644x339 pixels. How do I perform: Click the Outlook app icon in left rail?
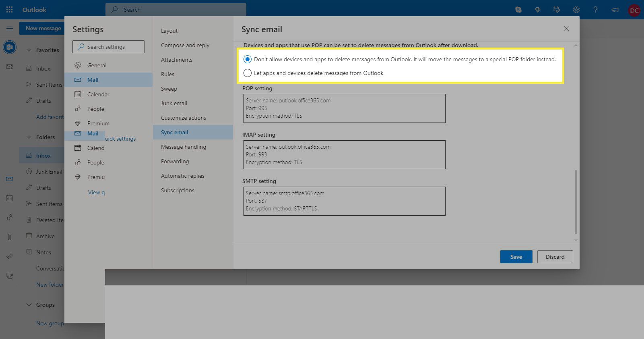point(10,47)
